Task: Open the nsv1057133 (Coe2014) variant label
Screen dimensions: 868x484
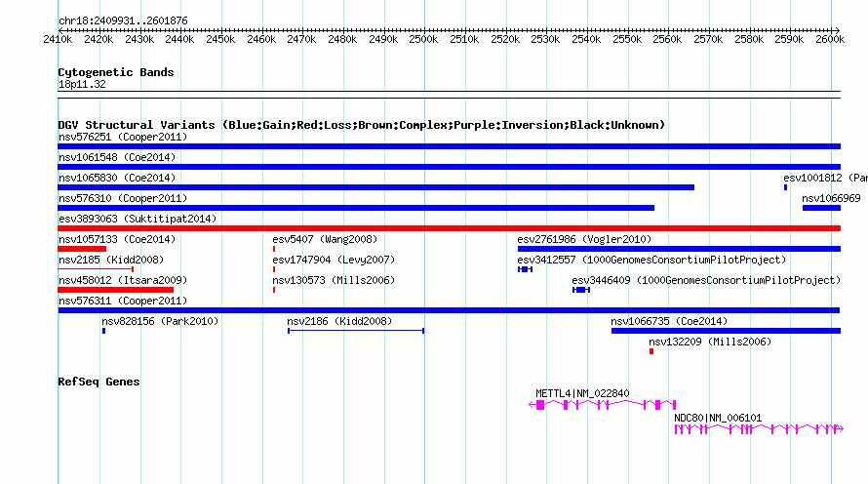Action: (117, 239)
